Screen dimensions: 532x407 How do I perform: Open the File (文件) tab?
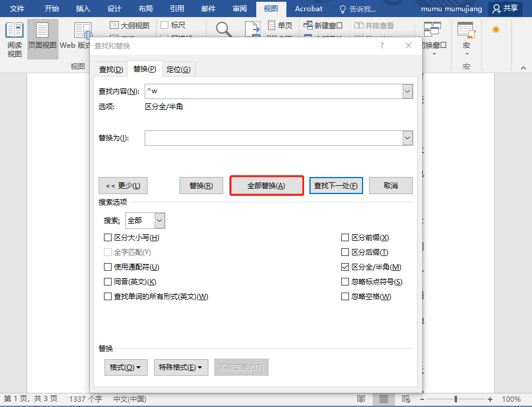(x=17, y=9)
